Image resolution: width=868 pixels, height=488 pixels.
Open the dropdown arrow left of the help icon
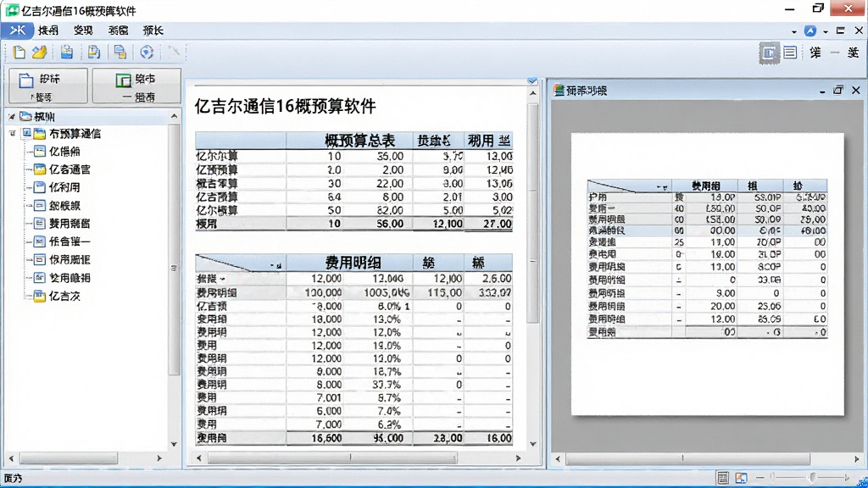tap(793, 31)
